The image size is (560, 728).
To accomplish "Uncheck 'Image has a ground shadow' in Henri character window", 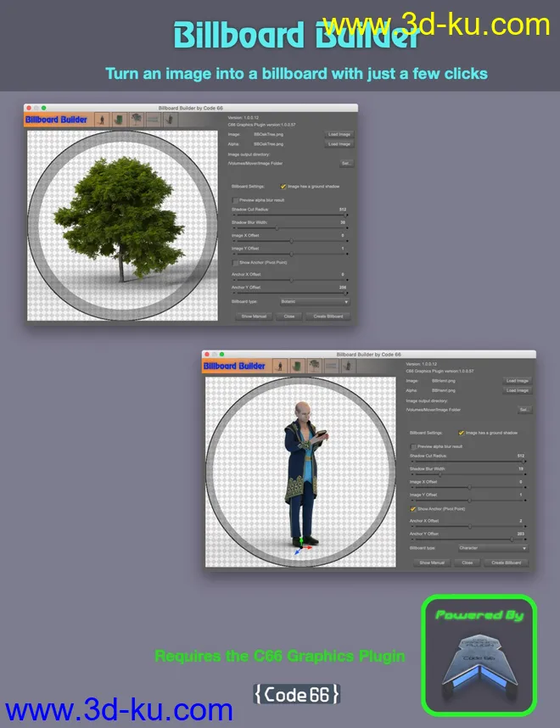I will tap(461, 433).
